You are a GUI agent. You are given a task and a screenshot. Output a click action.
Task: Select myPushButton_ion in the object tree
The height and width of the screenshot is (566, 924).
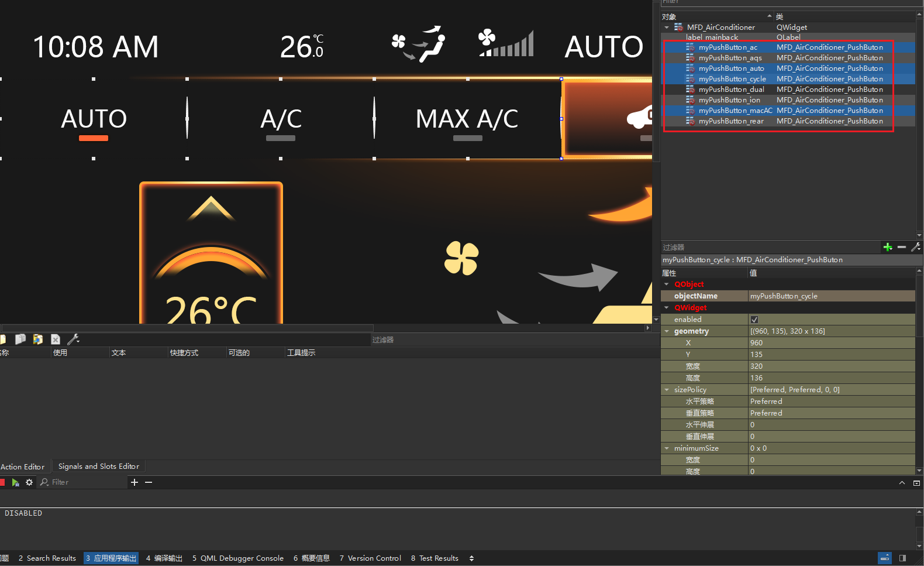[729, 100]
